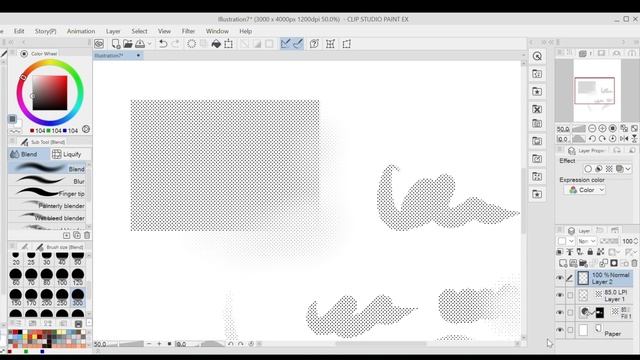Hide Layer 1 with its eye icon

560,295
